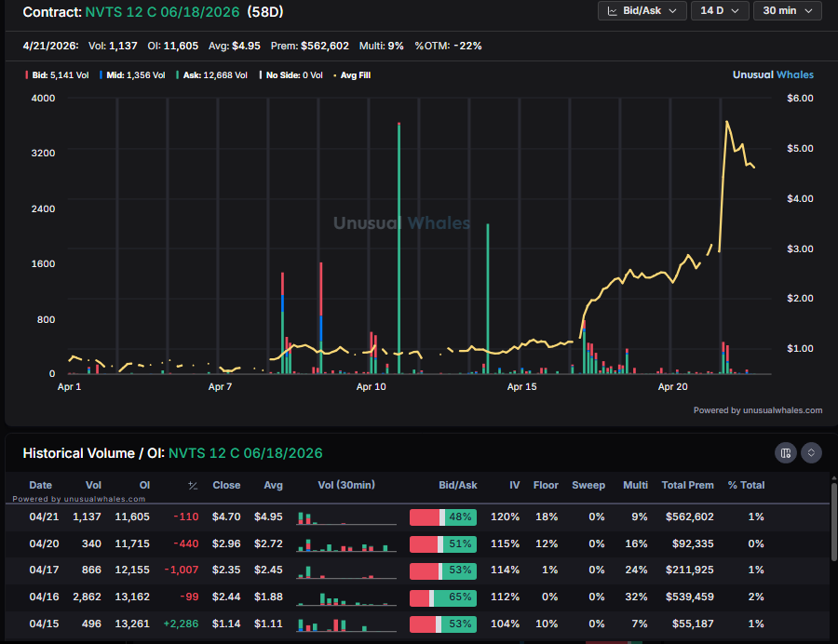Screen dimensions: 838x644
Task: Sort the table by the Date column header
Action: (40, 485)
